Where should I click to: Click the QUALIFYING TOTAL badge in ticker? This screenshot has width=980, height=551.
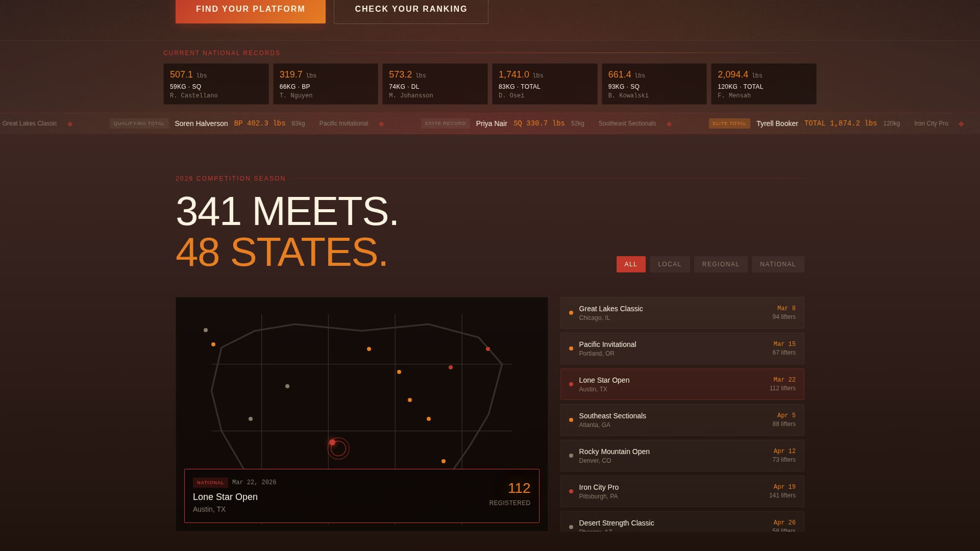pyautogui.click(x=139, y=123)
